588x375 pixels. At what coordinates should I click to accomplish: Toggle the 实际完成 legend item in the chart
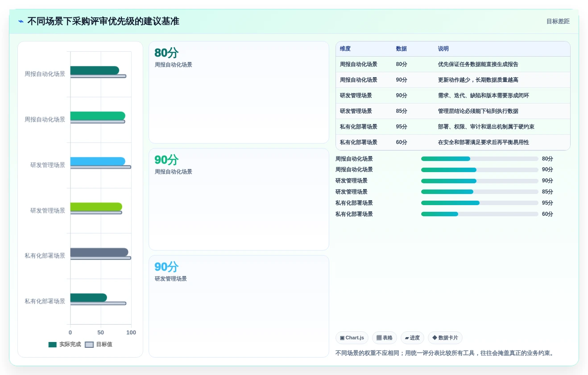tap(65, 345)
